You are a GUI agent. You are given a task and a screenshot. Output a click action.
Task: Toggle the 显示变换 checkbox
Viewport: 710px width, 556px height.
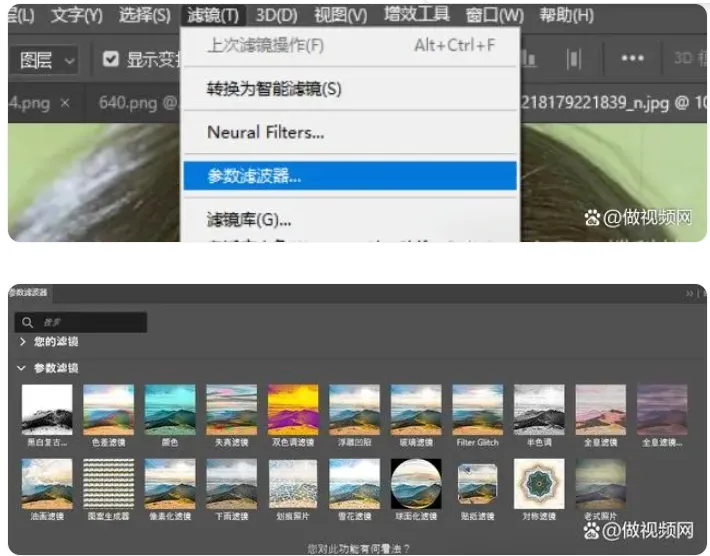[111, 59]
